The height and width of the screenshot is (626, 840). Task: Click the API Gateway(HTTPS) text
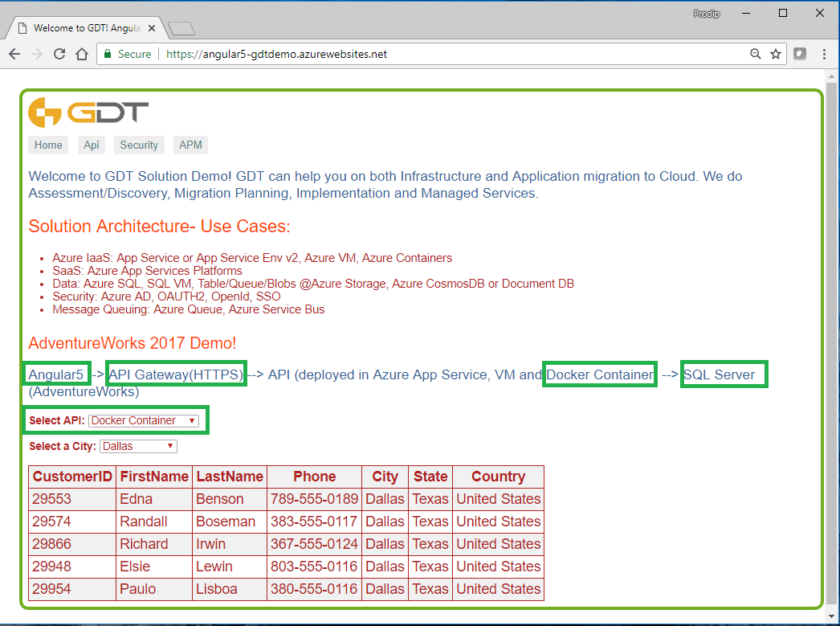(176, 374)
